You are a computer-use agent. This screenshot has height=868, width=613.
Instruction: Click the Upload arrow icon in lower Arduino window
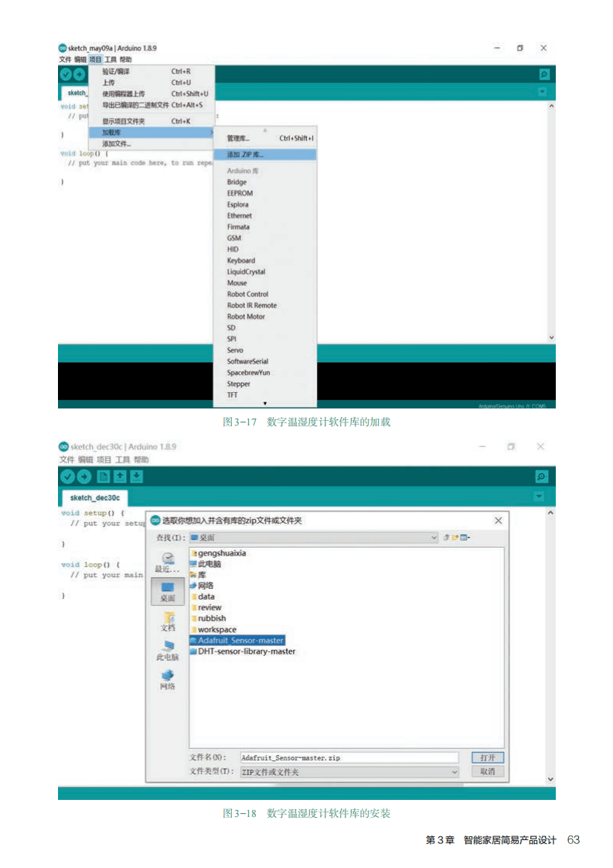point(83,477)
